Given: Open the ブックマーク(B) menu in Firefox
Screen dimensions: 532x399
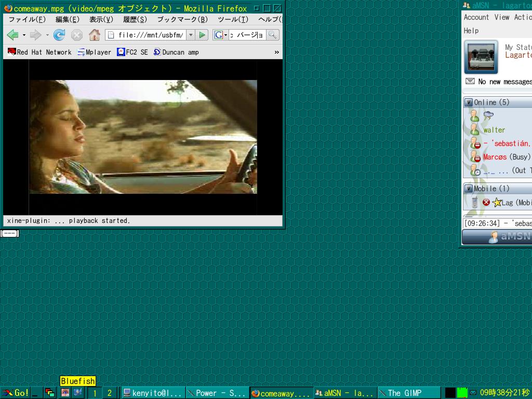Looking at the screenshot, I should tap(182, 19).
